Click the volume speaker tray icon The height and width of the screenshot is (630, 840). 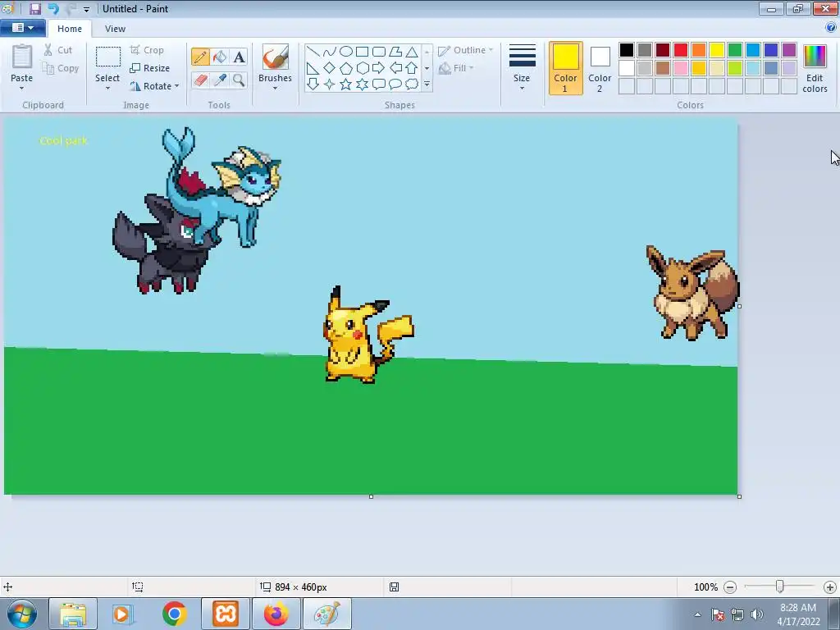(x=757, y=614)
